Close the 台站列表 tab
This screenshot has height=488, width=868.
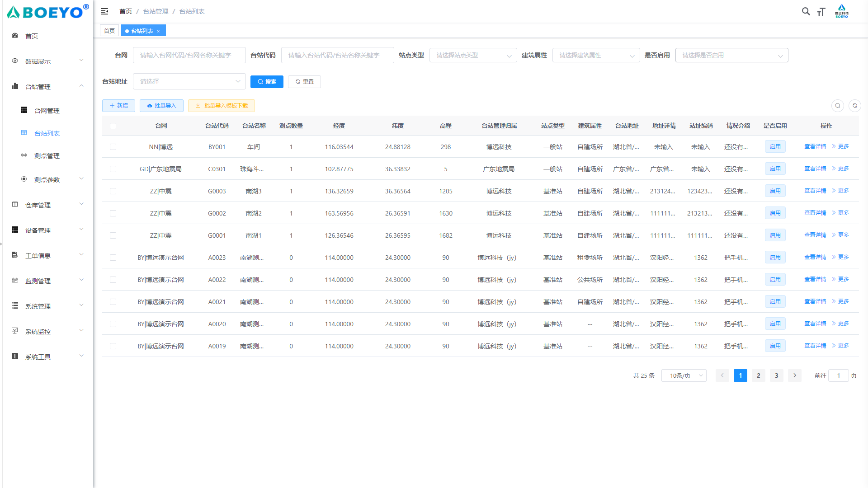click(158, 31)
